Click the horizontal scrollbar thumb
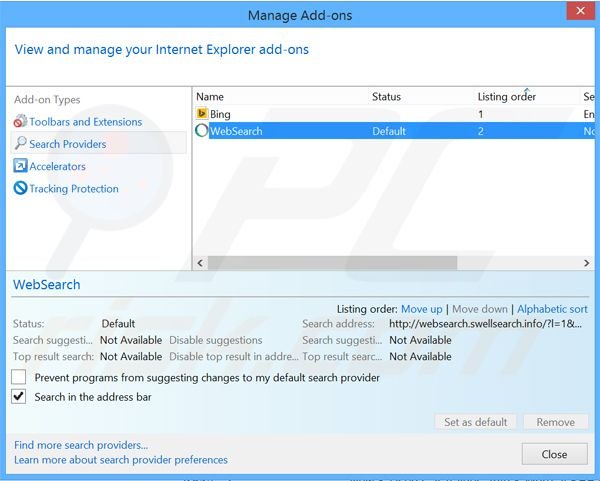This screenshot has height=481, width=600. coord(332,263)
